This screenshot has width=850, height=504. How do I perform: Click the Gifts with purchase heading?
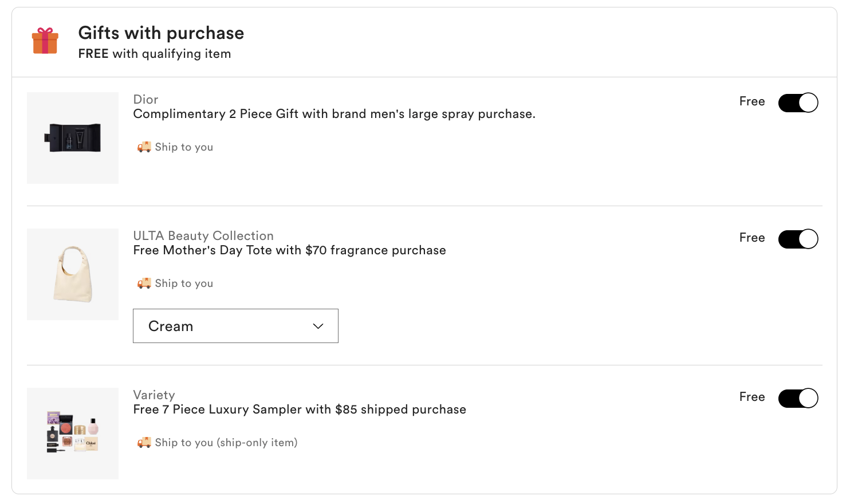pyautogui.click(x=161, y=33)
